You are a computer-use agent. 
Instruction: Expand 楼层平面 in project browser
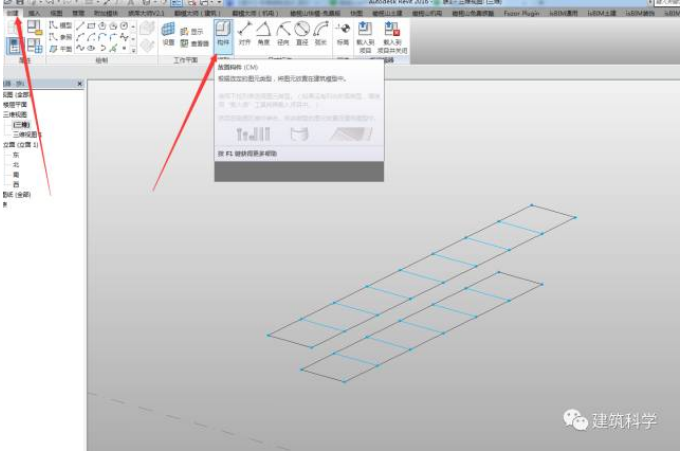coord(16,104)
